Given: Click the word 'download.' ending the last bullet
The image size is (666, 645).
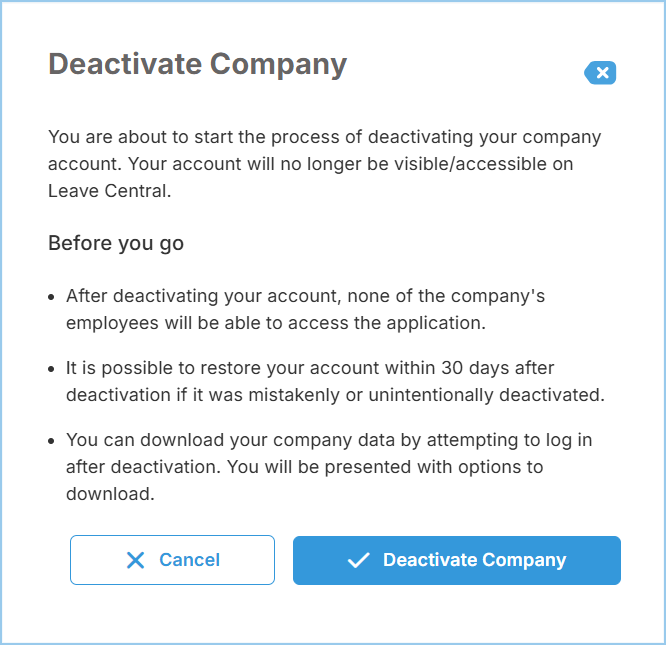Looking at the screenshot, I should (110, 493).
